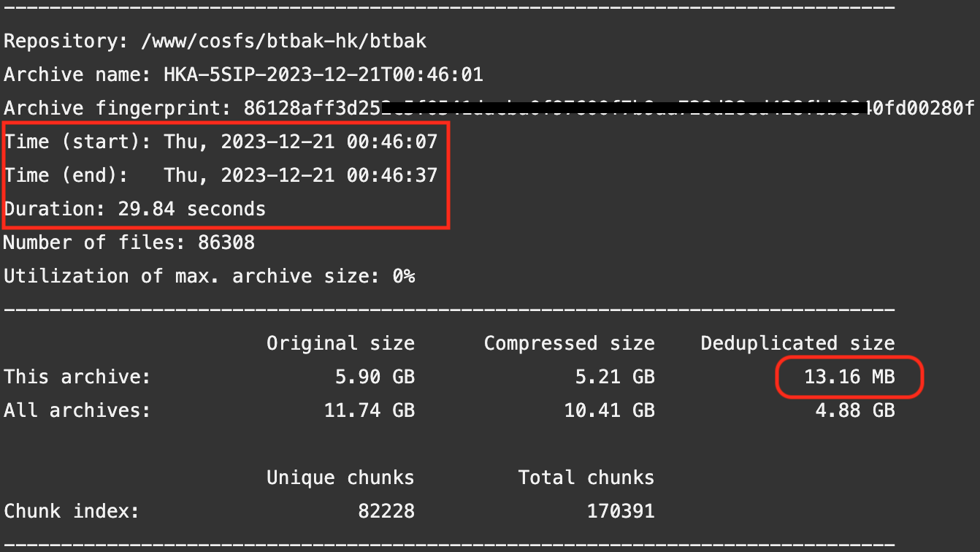Click the Original size column header
The height and width of the screenshot is (552, 980).
pos(340,343)
